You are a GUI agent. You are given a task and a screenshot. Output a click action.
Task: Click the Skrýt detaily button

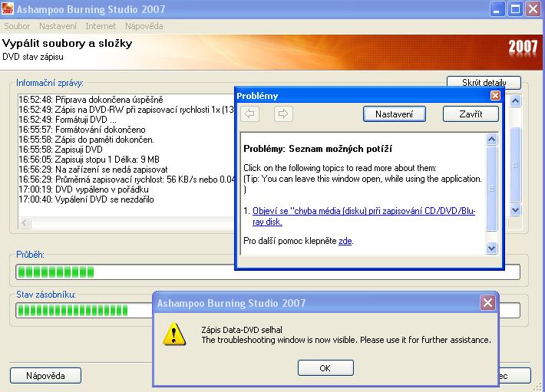click(484, 83)
